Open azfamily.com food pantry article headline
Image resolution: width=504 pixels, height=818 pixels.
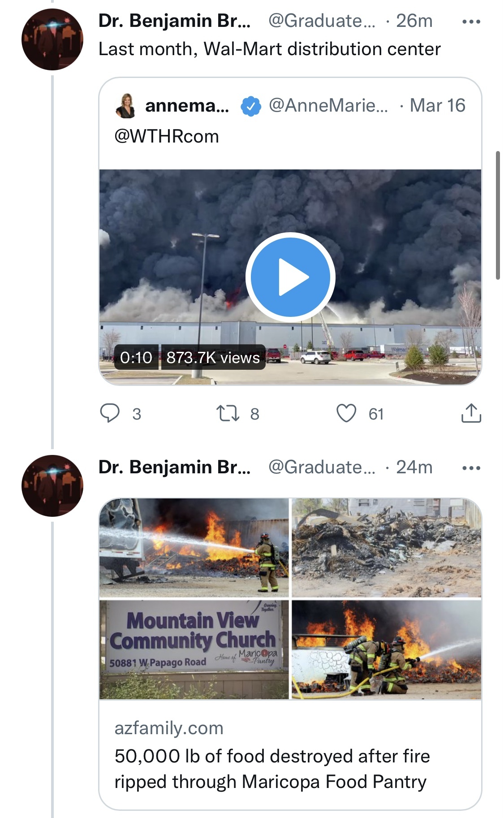tap(272, 769)
